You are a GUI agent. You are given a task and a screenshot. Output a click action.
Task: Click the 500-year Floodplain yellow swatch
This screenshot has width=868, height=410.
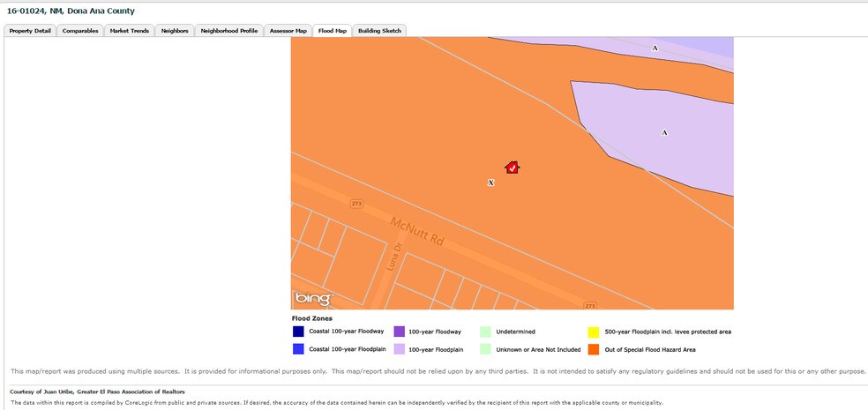594,332
